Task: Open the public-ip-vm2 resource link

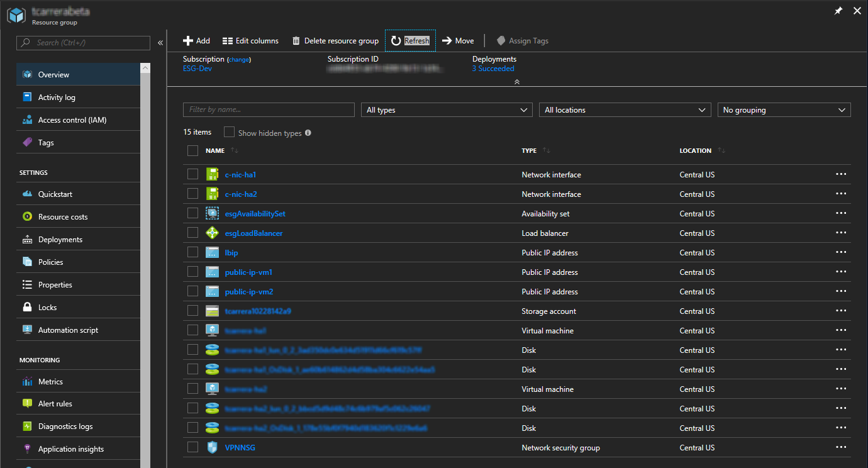Action: [249, 292]
